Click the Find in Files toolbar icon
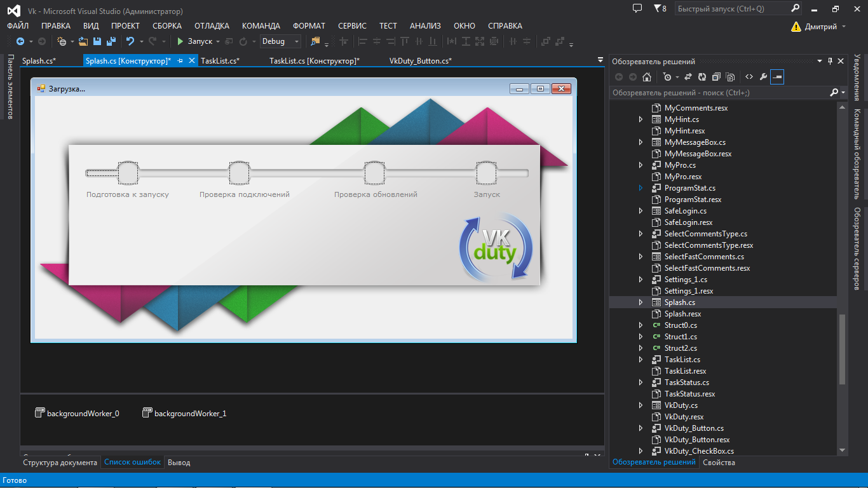Viewport: 868px width, 488px height. [315, 41]
